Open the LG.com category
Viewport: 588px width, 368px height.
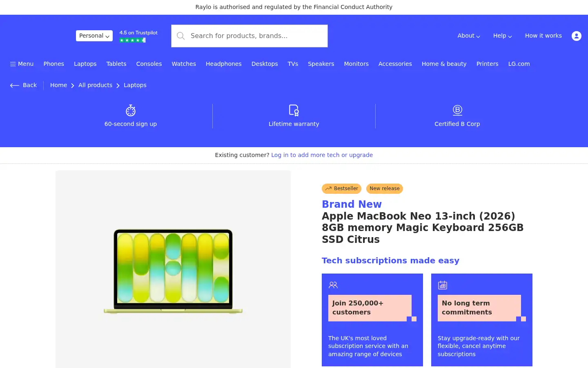519,64
